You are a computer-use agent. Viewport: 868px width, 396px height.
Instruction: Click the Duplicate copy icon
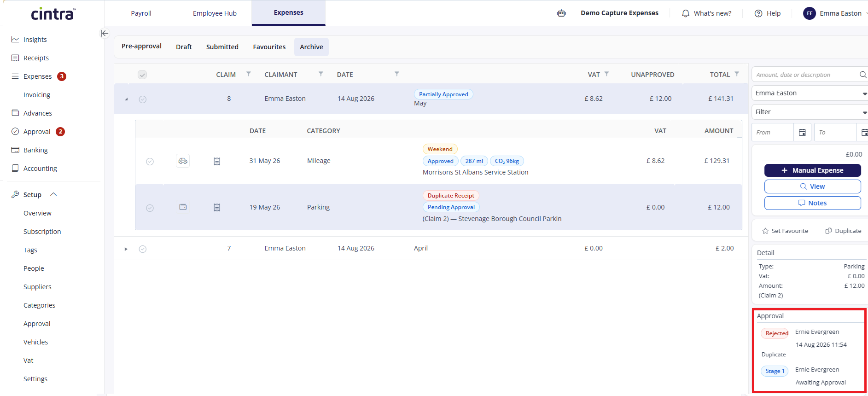(x=828, y=231)
